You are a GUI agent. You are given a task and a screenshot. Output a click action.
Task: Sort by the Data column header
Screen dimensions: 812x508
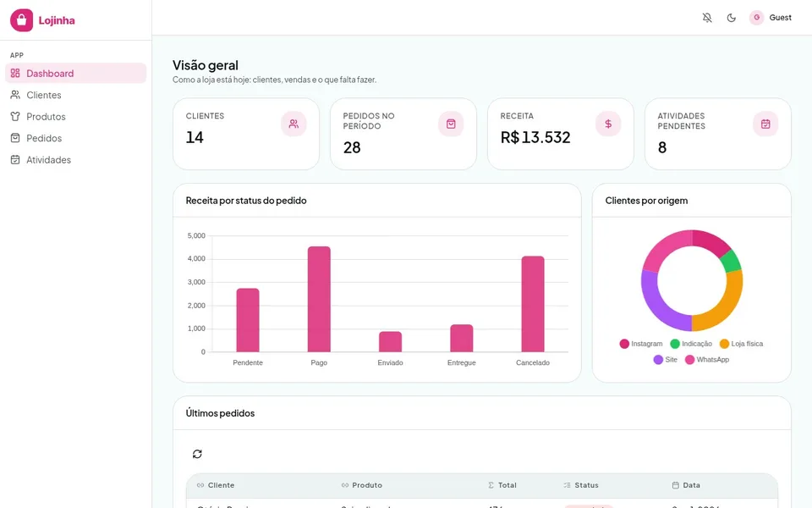click(x=691, y=485)
